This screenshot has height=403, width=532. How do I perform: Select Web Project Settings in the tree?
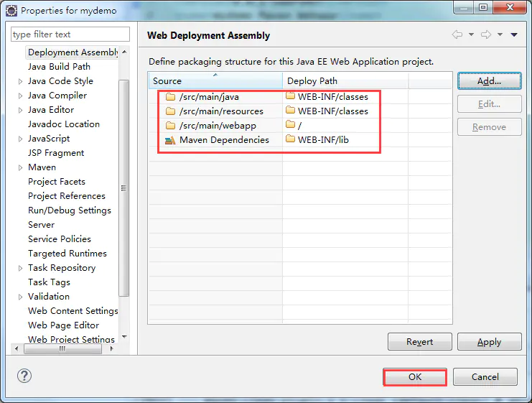point(71,339)
